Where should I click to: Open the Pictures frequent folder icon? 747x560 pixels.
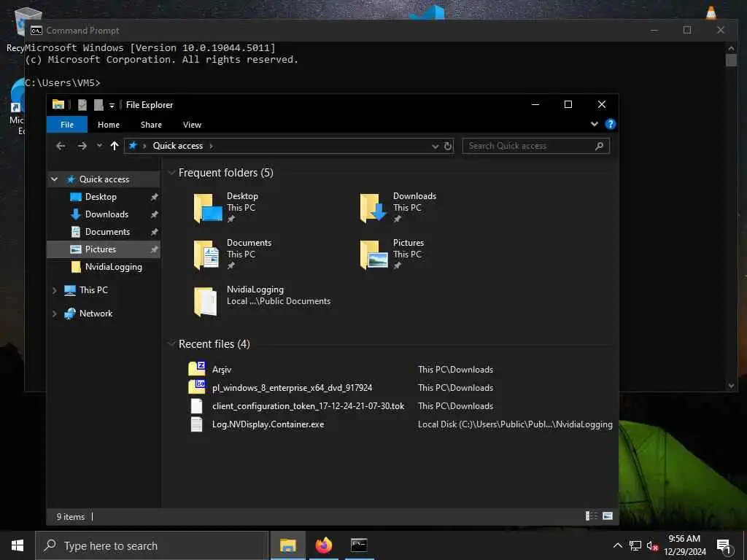pyautogui.click(x=374, y=254)
